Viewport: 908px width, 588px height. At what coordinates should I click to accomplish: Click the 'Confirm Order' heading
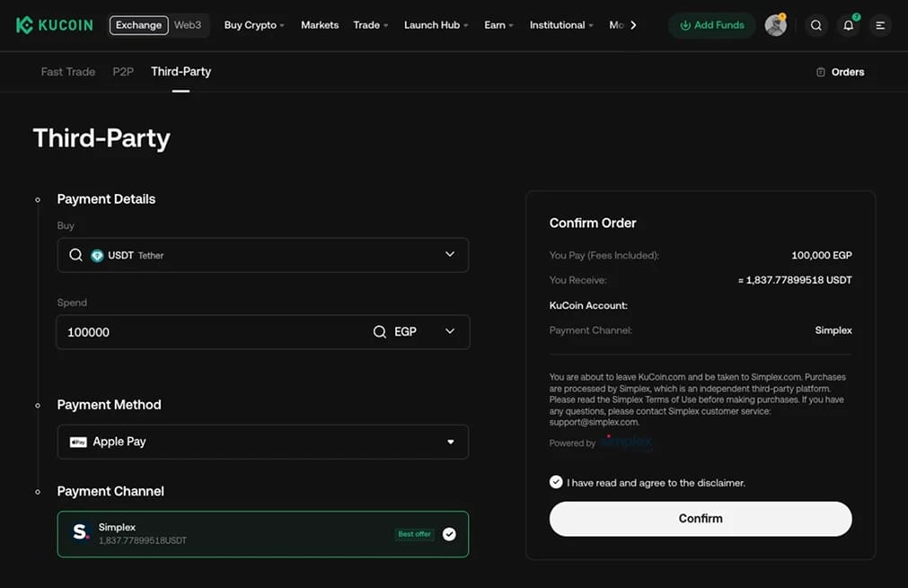point(593,223)
